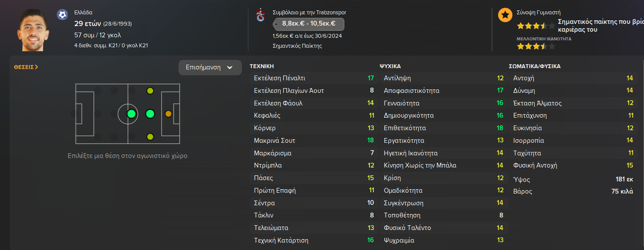The image size is (644, 250).
Task: Click the orange star coach summary icon
Action: (x=505, y=15)
